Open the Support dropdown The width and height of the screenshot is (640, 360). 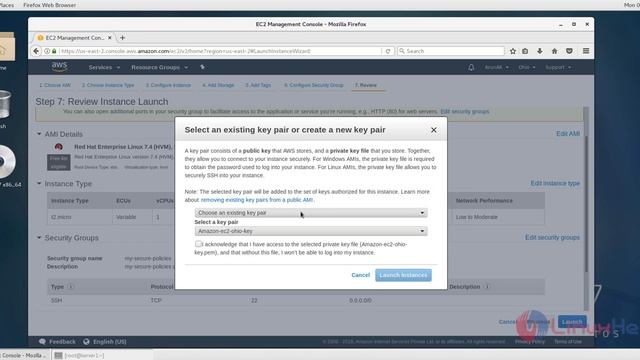click(558, 67)
